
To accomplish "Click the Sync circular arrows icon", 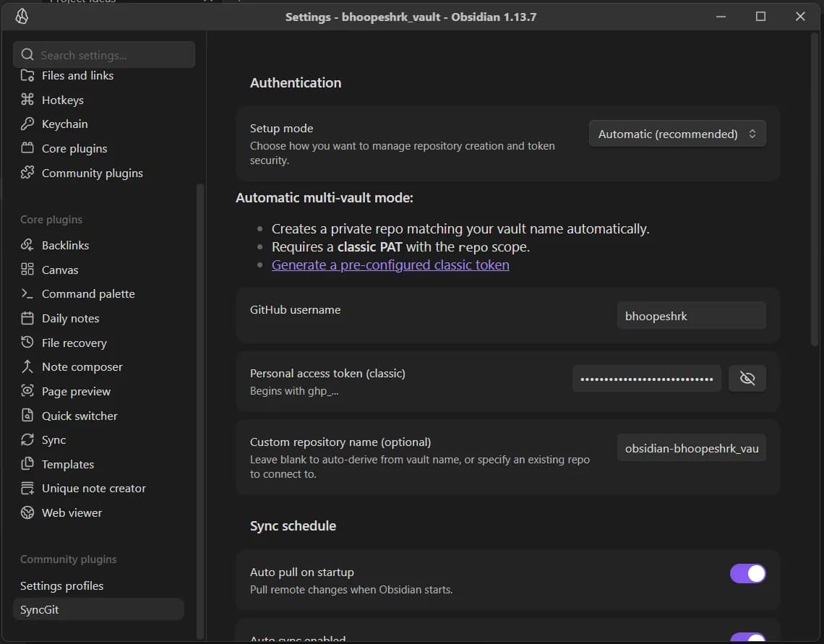I will [27, 439].
